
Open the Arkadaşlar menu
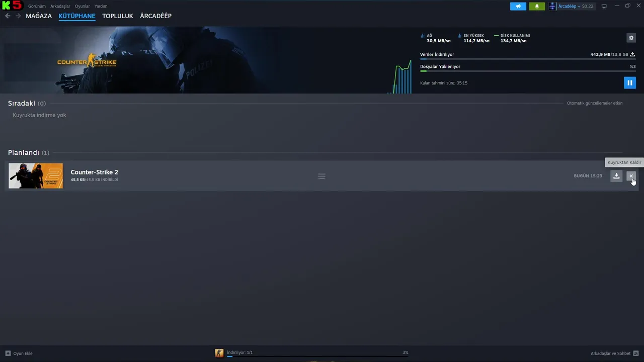point(60,7)
